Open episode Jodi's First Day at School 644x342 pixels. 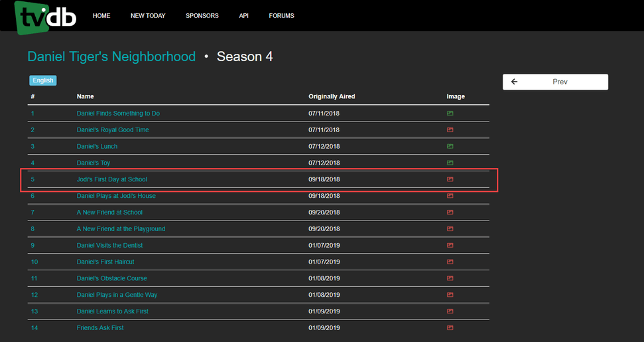click(x=111, y=179)
